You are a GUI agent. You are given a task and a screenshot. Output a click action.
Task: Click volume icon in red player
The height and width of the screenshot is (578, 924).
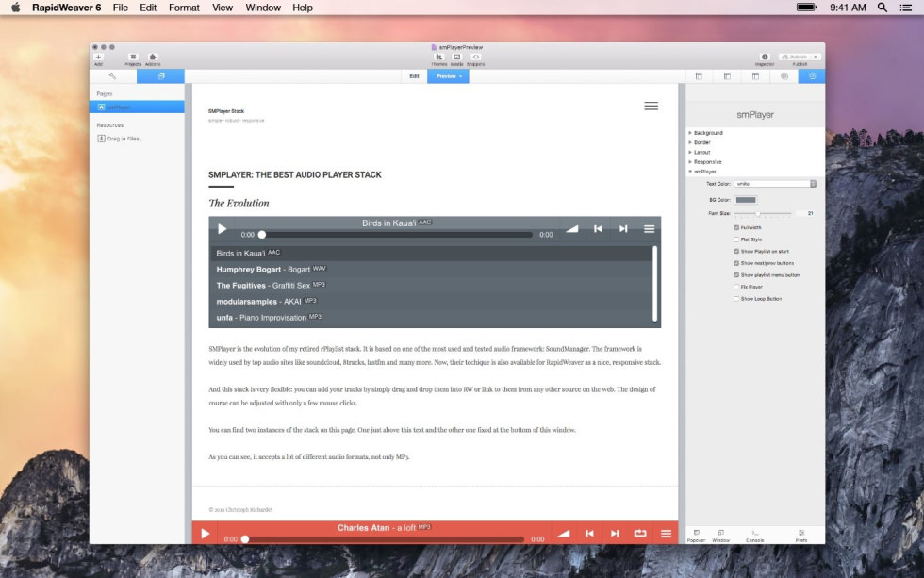pos(564,534)
